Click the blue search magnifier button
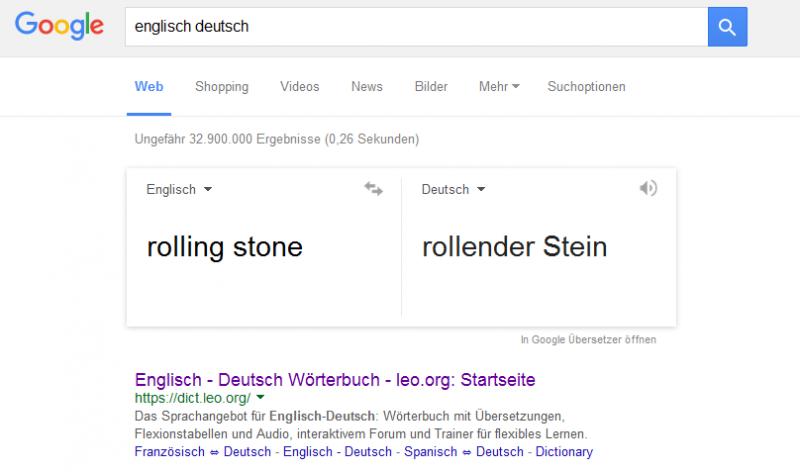Image resolution: width=800 pixels, height=472 pixels. point(727,27)
